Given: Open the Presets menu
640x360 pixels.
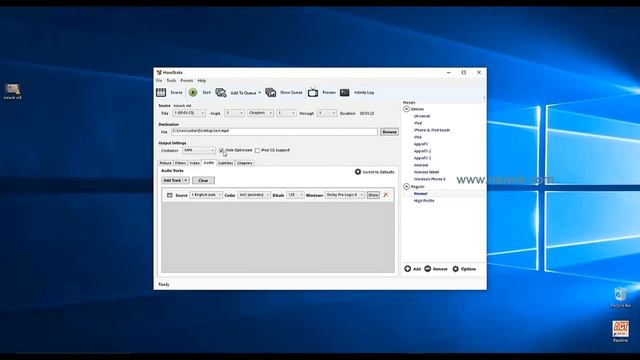Looking at the screenshot, I should [x=187, y=81].
